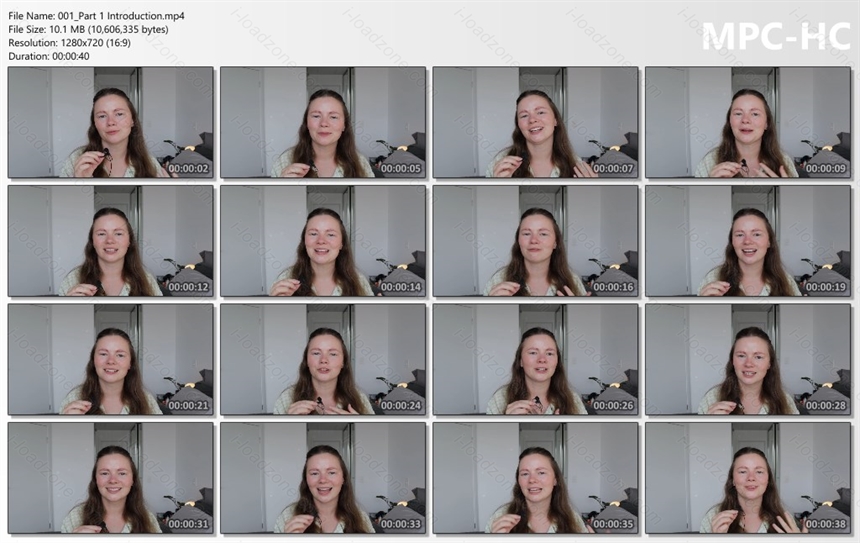Select the thumbnail timestamped 00:00:38

(748, 478)
